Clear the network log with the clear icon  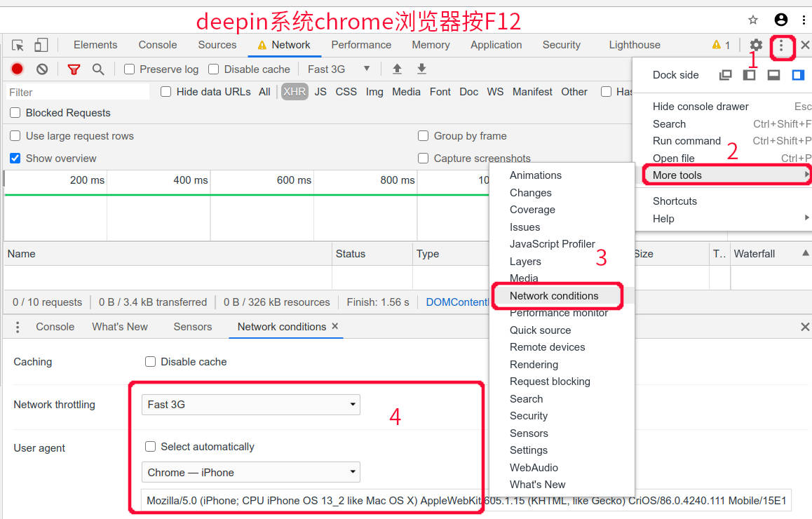click(42, 69)
